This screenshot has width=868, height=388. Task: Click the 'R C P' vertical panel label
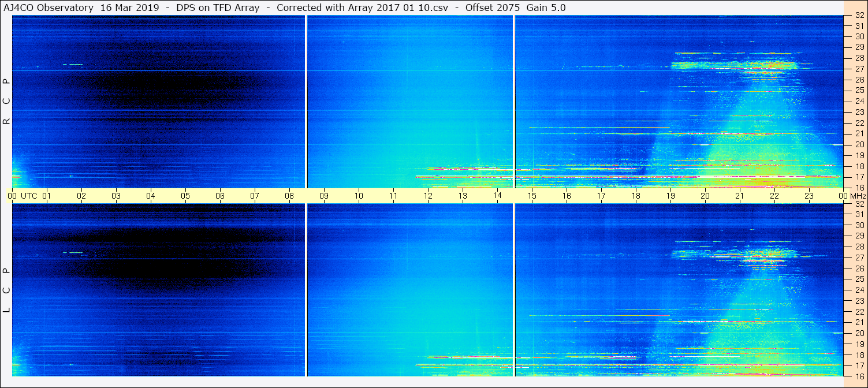click(6, 102)
